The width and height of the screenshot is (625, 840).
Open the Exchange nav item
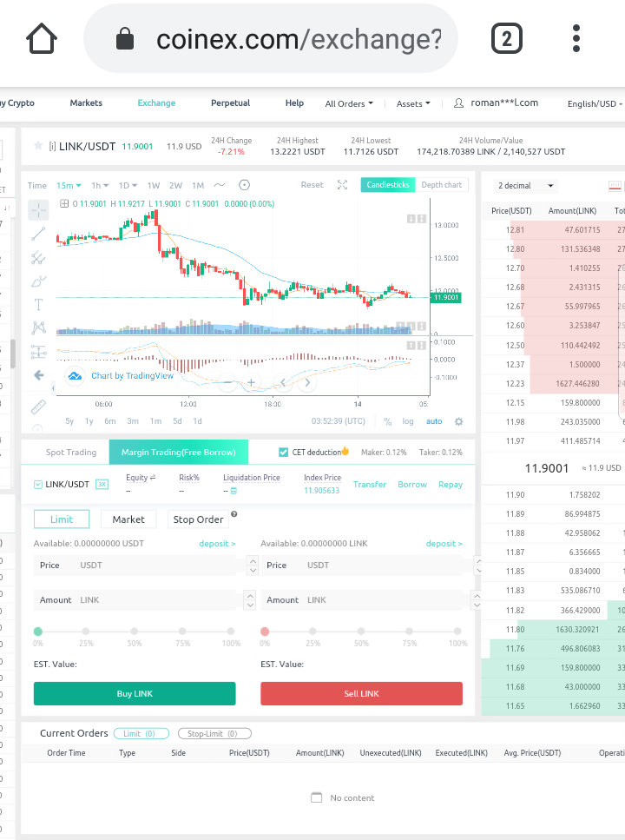point(156,103)
